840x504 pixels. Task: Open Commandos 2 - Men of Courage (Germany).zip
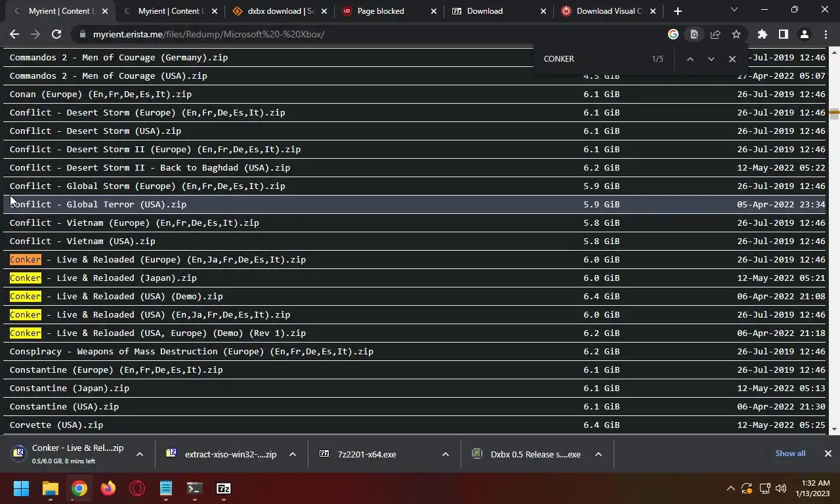click(119, 57)
